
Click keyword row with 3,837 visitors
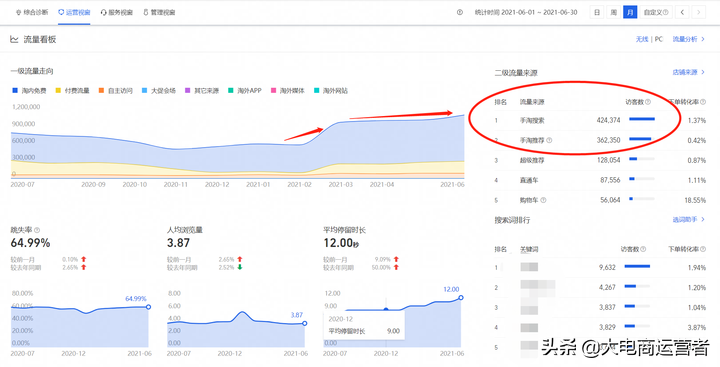(600, 307)
